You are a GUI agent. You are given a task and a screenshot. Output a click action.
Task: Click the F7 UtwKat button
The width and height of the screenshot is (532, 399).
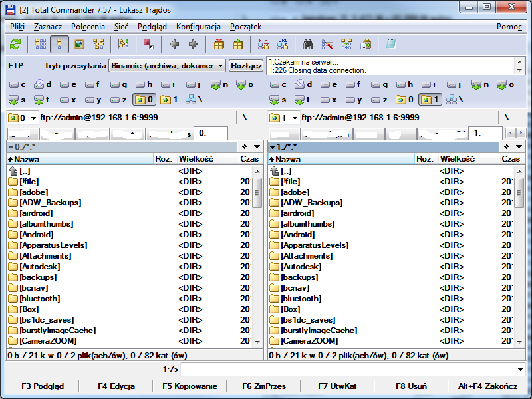337,386
